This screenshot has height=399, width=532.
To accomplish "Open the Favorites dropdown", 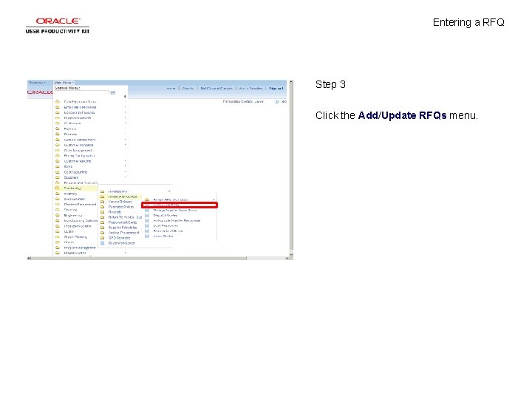I will tap(38, 83).
